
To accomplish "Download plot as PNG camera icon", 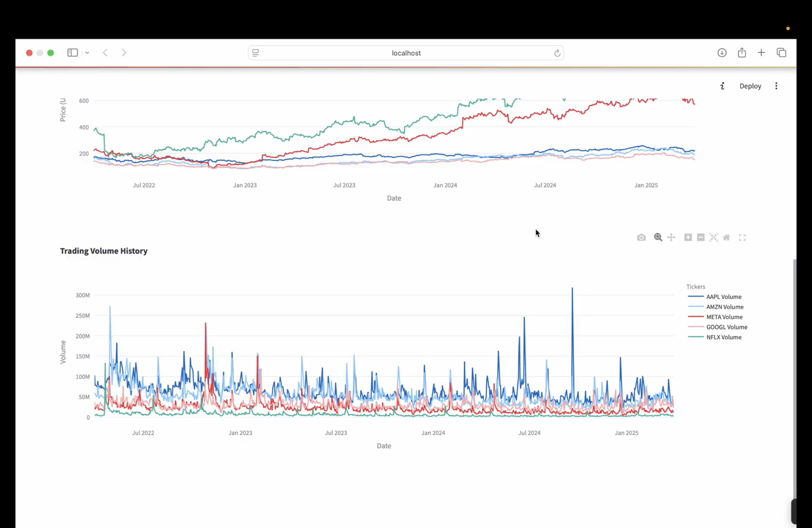I will coord(641,237).
